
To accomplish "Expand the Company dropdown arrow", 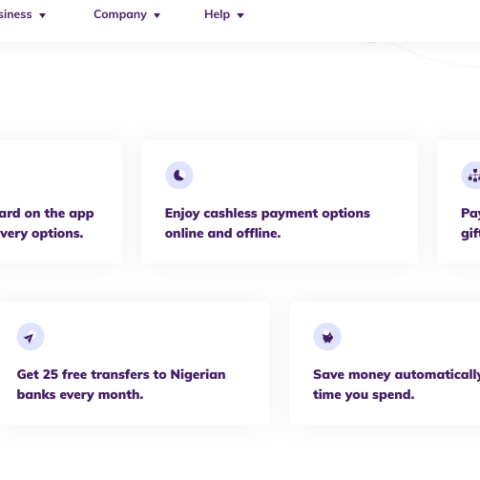I will point(157,15).
